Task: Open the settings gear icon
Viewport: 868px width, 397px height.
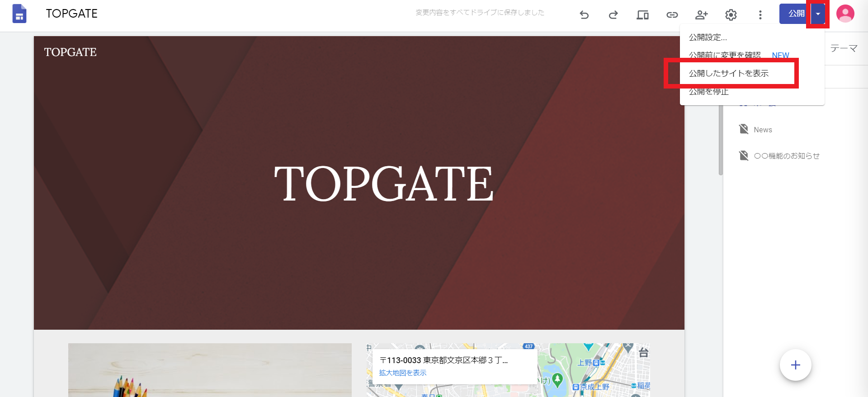Action: (731, 15)
